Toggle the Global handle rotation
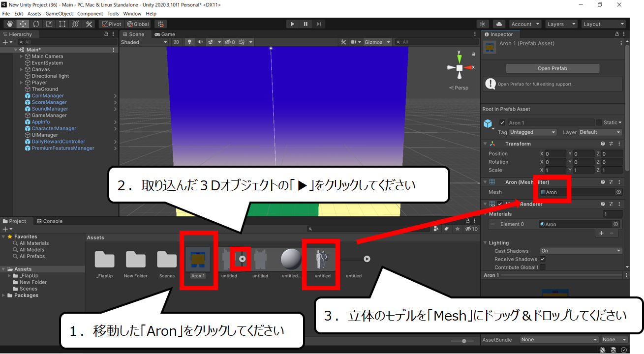Image resolution: width=644 pixels, height=354 pixels. (x=137, y=24)
